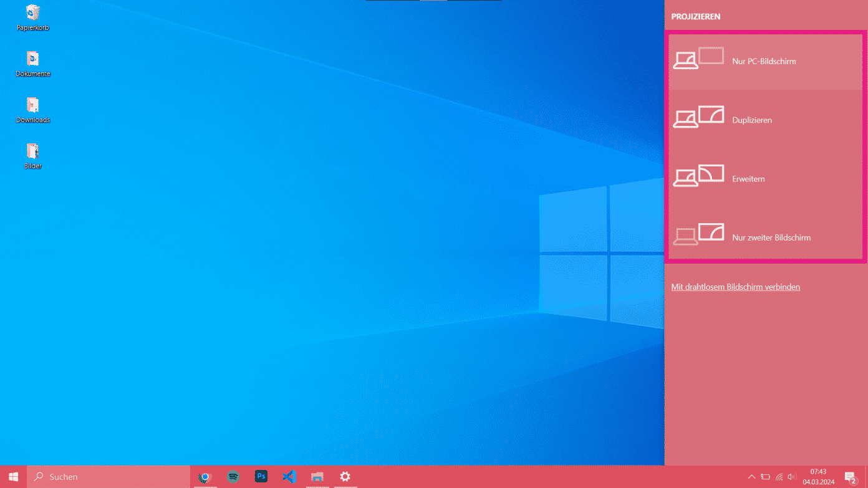This screenshot has width=868, height=488.
Task: Open Wi-Fi network flyout in tray
Action: 779,477
